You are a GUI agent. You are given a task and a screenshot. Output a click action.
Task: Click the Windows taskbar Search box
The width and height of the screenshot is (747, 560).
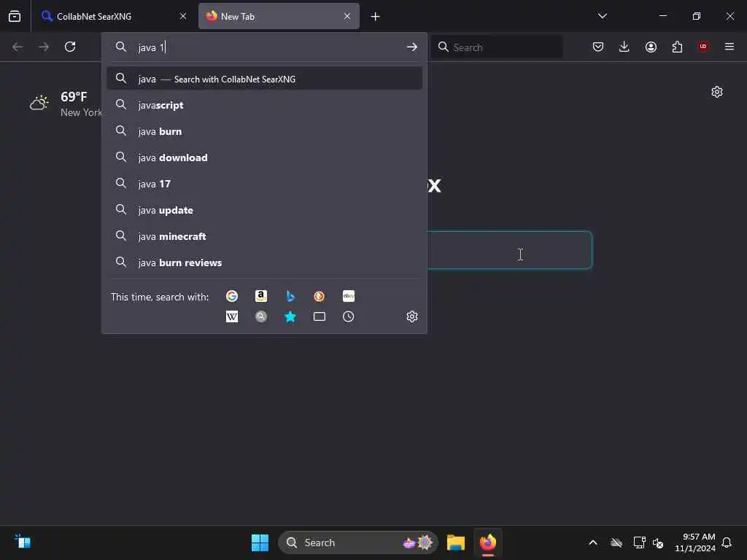tap(357, 542)
